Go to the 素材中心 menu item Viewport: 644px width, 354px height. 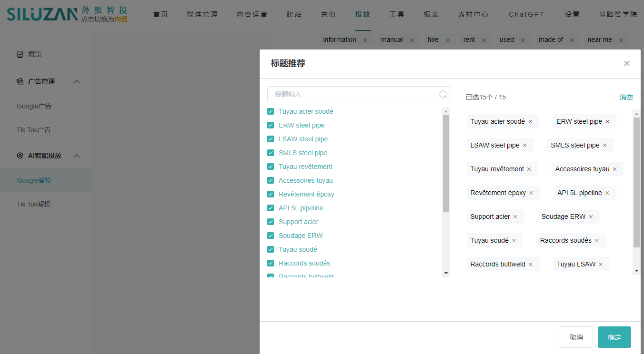click(x=473, y=14)
